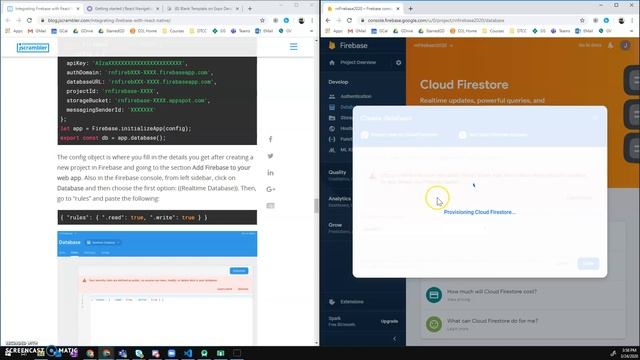Click left browser address bar URL

tap(109, 20)
